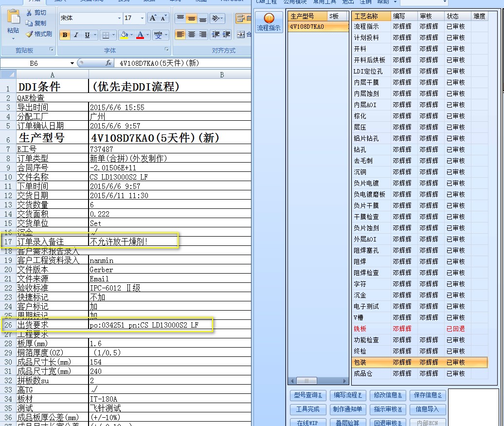The image size is (504, 426).
Task: Align text to top of cell
Action: tap(180, 18)
